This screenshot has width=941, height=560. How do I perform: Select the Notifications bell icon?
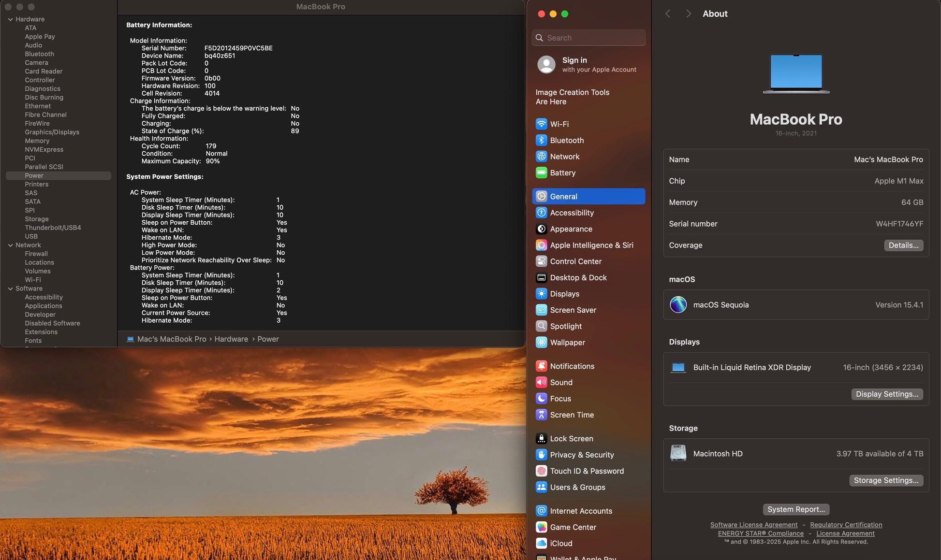click(541, 366)
